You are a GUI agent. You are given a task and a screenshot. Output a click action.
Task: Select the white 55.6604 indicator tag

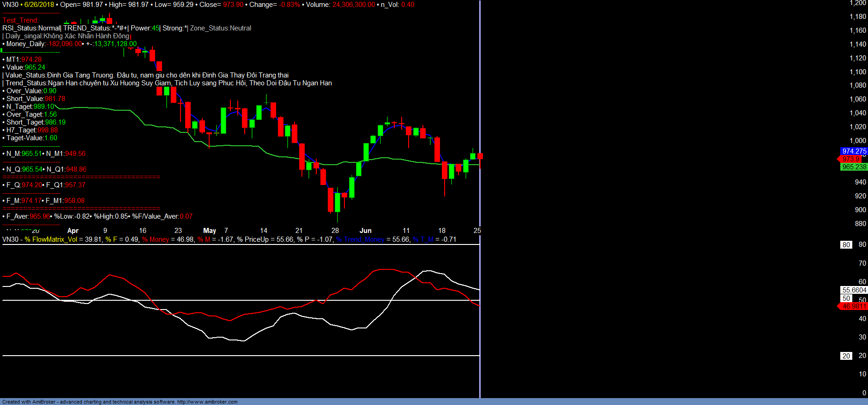pos(854,290)
